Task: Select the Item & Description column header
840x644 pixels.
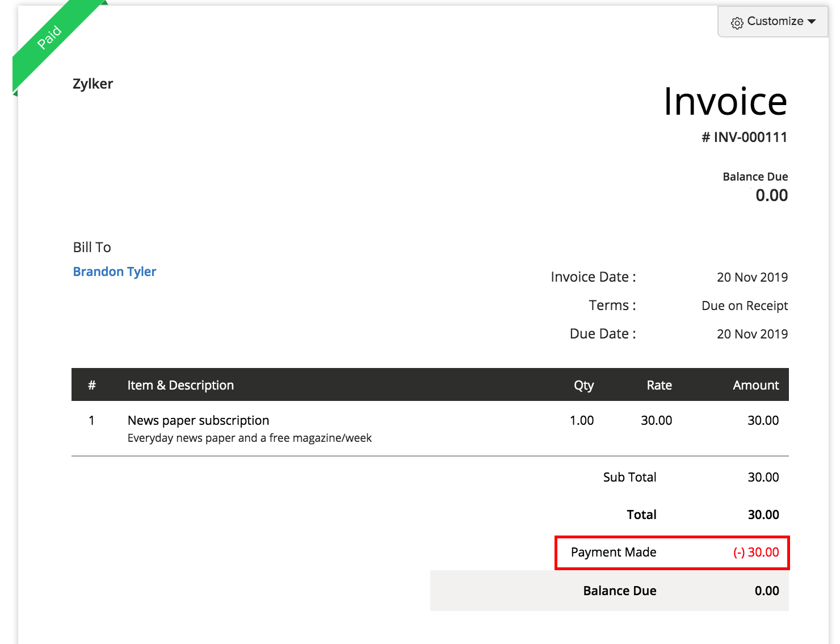Action: pyautogui.click(x=180, y=385)
